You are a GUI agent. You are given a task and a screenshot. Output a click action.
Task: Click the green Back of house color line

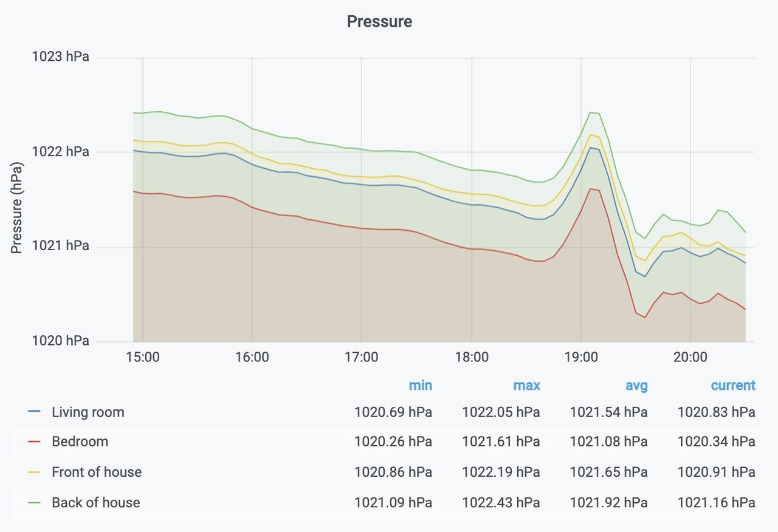tap(34, 503)
